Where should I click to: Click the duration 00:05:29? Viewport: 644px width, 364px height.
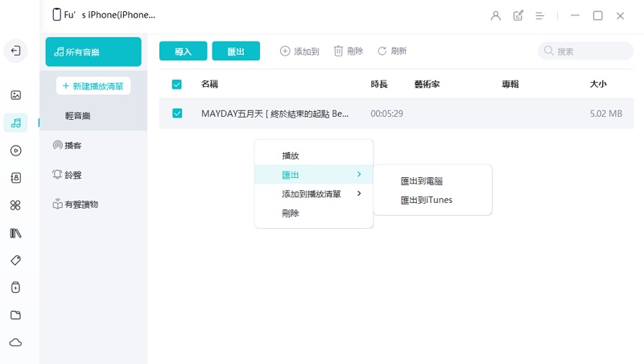386,114
